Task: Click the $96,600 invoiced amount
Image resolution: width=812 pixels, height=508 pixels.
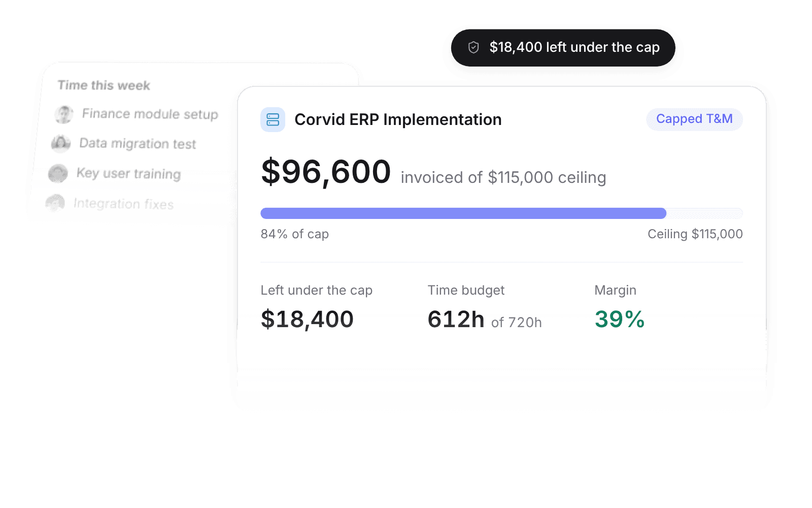Action: pyautogui.click(x=326, y=172)
